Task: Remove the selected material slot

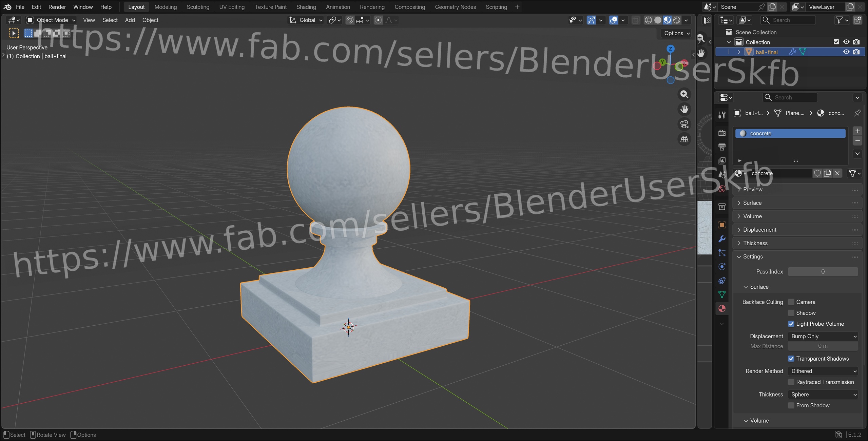Action: pos(857,141)
